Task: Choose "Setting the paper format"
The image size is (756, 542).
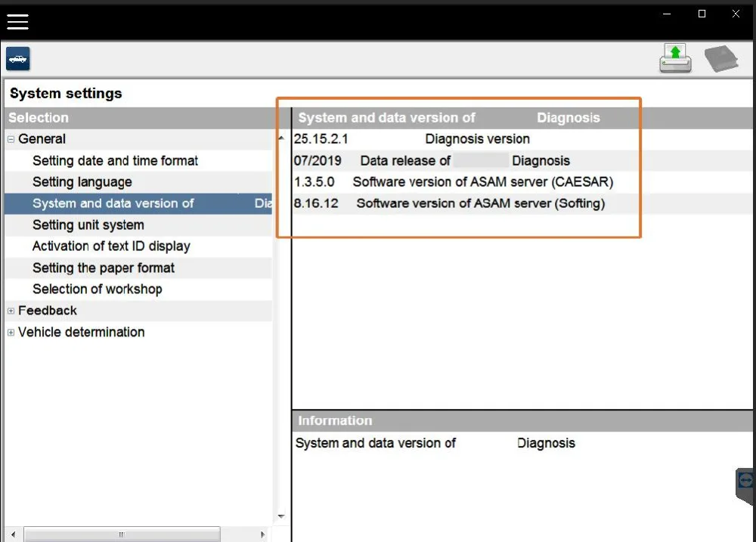Action: (103, 268)
